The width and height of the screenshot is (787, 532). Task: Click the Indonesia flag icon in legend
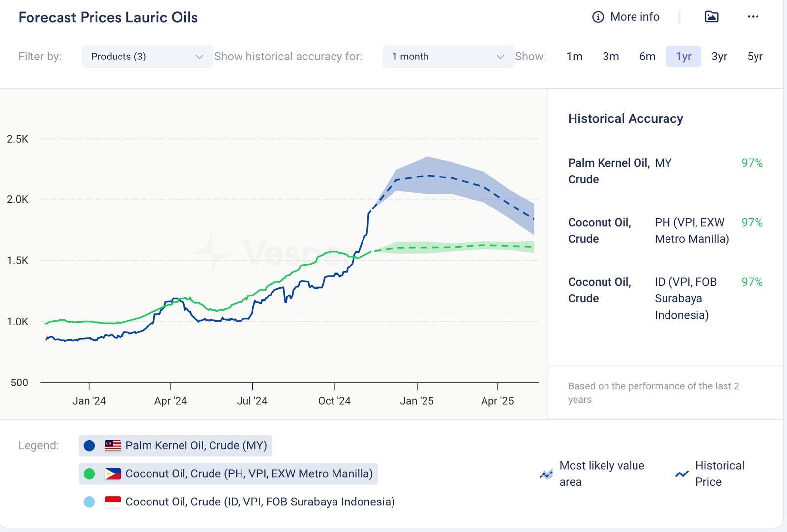coord(113,502)
